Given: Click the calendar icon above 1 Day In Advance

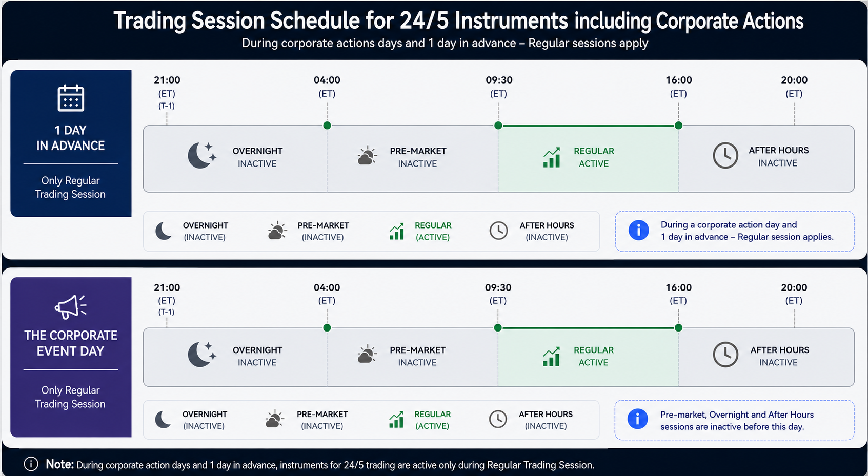Looking at the screenshot, I should point(71,98).
